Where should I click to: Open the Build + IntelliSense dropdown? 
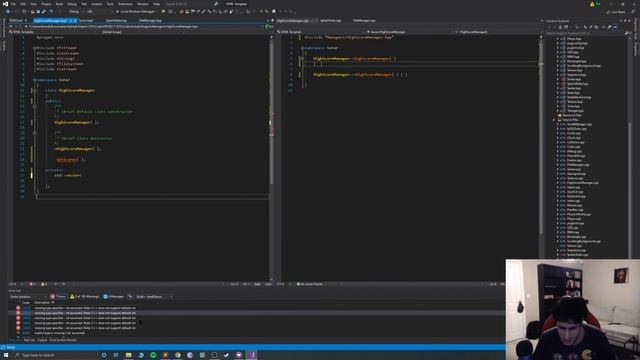tap(153, 297)
